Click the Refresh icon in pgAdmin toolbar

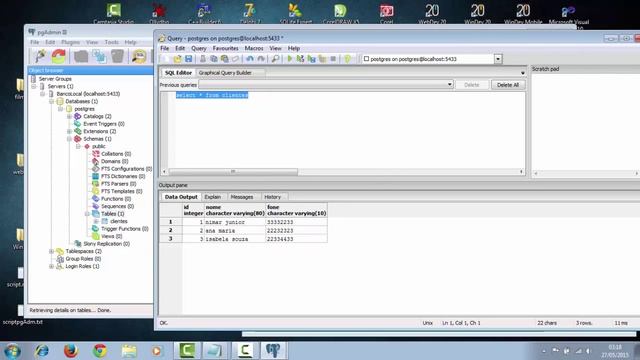pyautogui.click(x=59, y=56)
